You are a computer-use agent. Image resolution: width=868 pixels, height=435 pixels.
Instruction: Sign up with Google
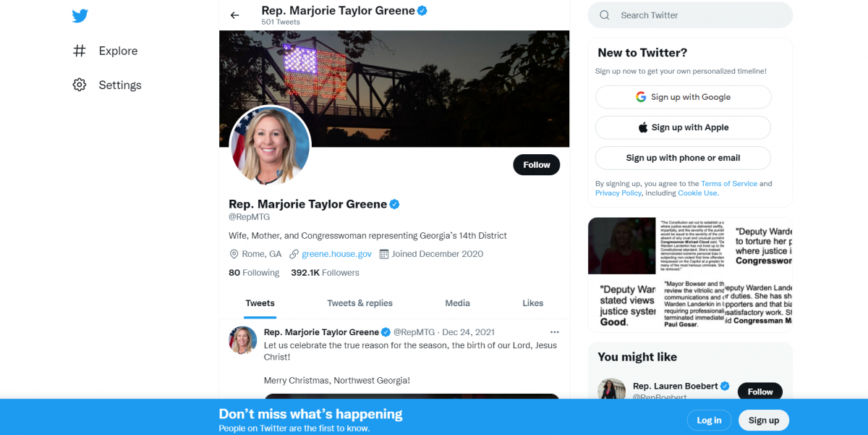pos(683,97)
